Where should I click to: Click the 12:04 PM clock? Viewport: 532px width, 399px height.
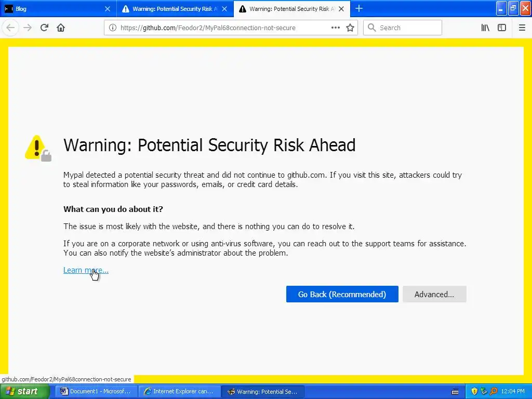tap(513, 392)
